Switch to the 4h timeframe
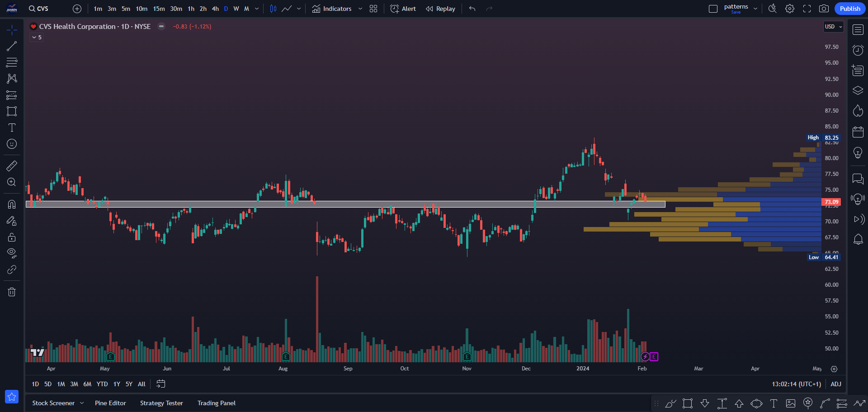 [215, 9]
